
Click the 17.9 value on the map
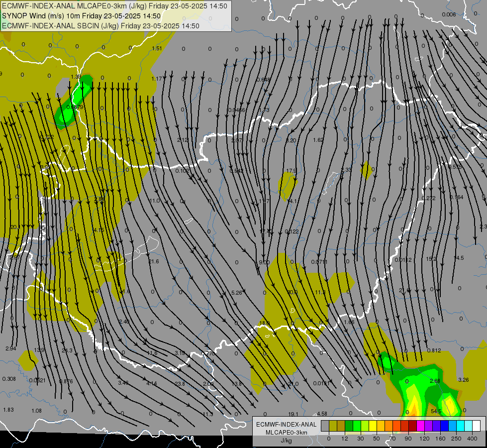pos(291,171)
